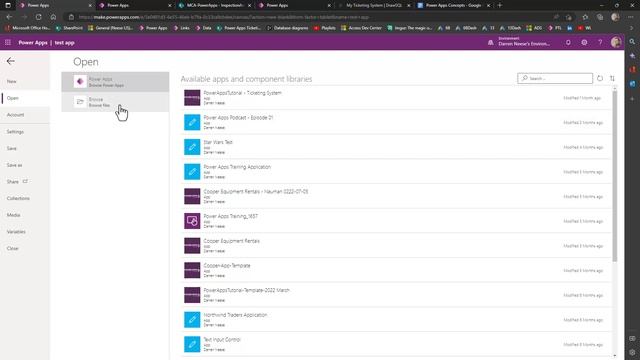
Task: Click the Environment selector in the header
Action: point(524,42)
